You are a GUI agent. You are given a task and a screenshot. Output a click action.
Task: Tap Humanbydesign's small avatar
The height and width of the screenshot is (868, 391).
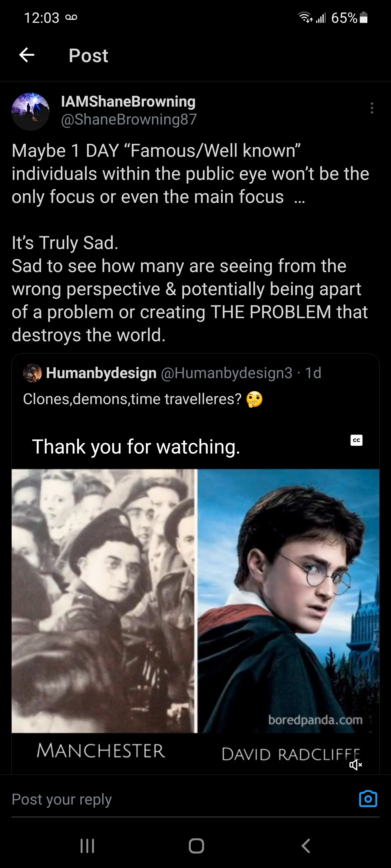point(32,373)
